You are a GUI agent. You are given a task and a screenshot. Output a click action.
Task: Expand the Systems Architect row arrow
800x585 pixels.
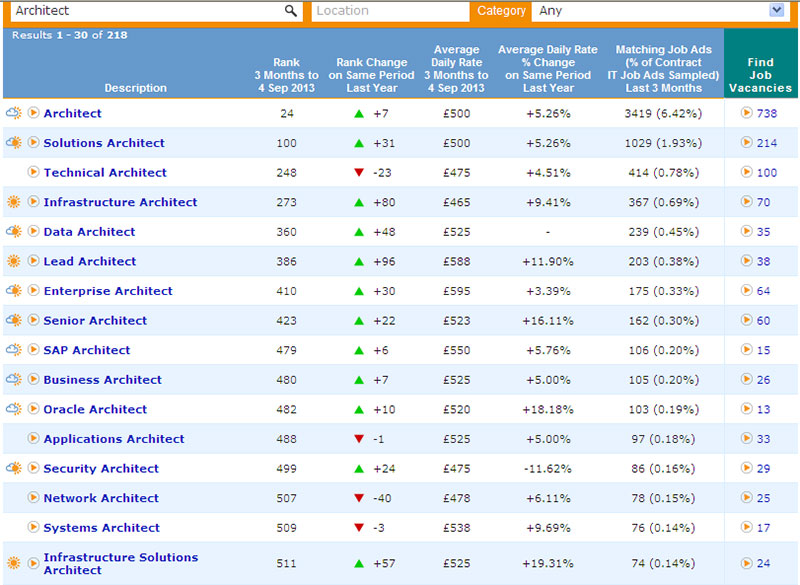[33, 526]
